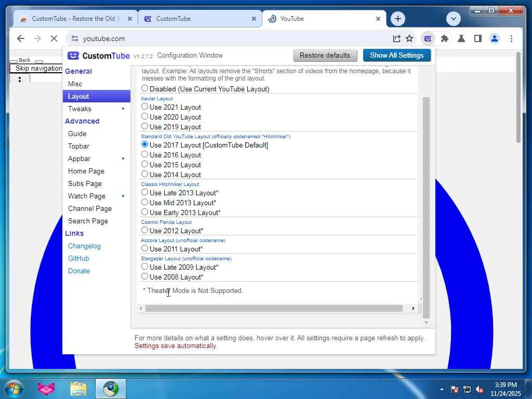Open the Watch Page settings section
This screenshot has width=532, height=399.
click(x=96, y=196)
